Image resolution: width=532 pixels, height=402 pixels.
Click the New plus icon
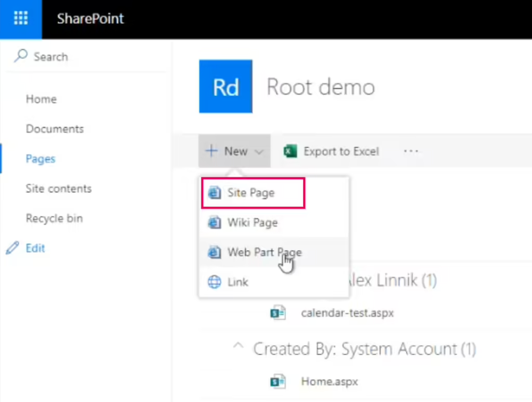tap(211, 151)
